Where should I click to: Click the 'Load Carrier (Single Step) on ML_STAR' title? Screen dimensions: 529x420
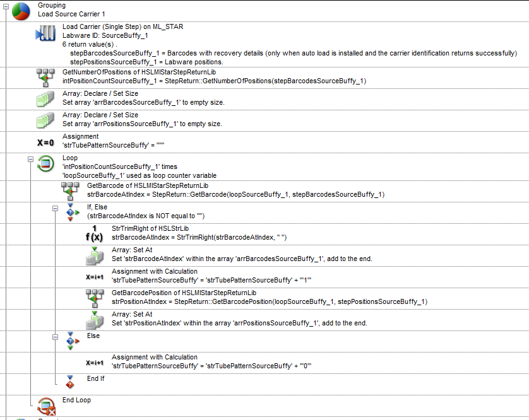pos(123,26)
